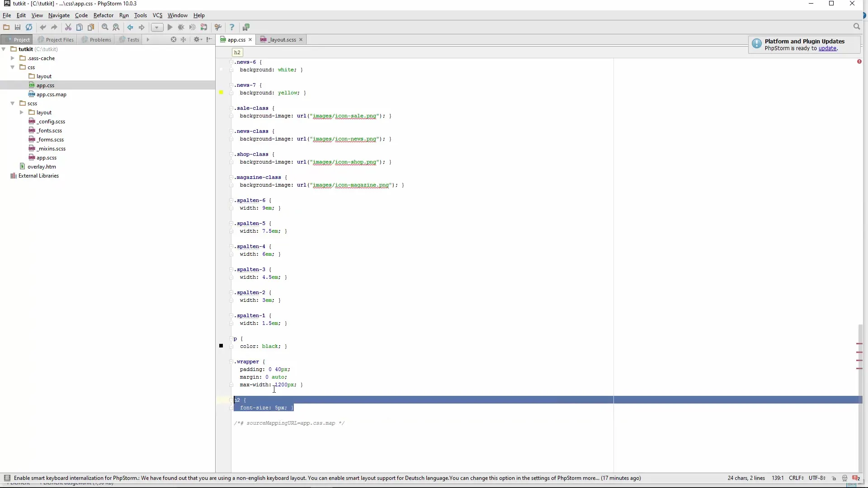Open the File menu
The height and width of the screenshot is (488, 868).
[7, 15]
